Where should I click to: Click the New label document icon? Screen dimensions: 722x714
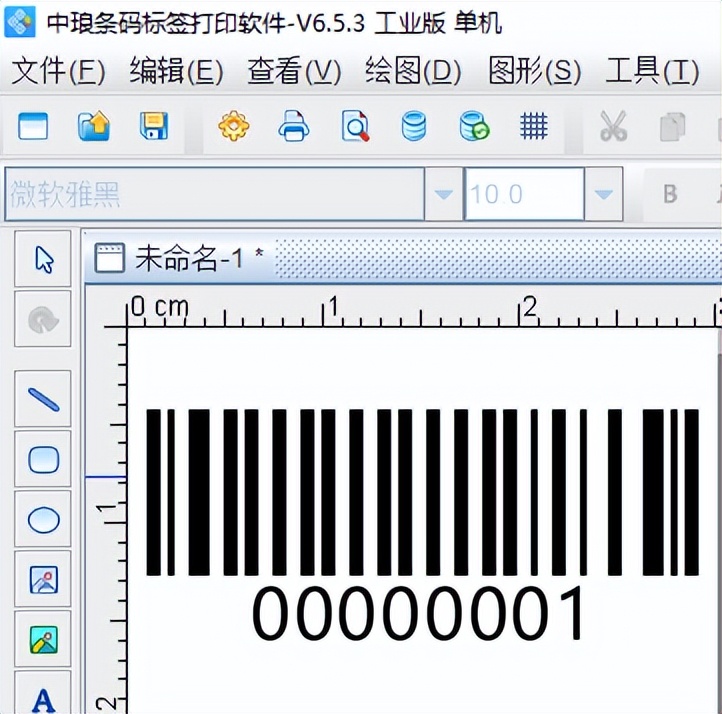point(33,126)
